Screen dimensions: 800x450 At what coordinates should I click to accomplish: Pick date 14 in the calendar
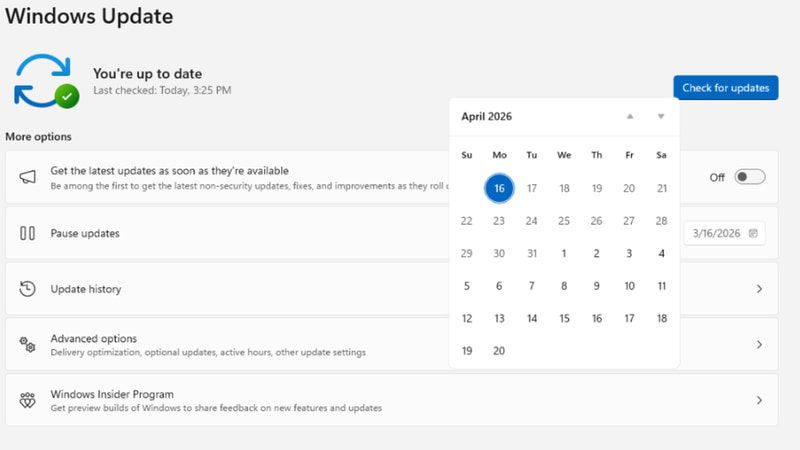tap(532, 318)
